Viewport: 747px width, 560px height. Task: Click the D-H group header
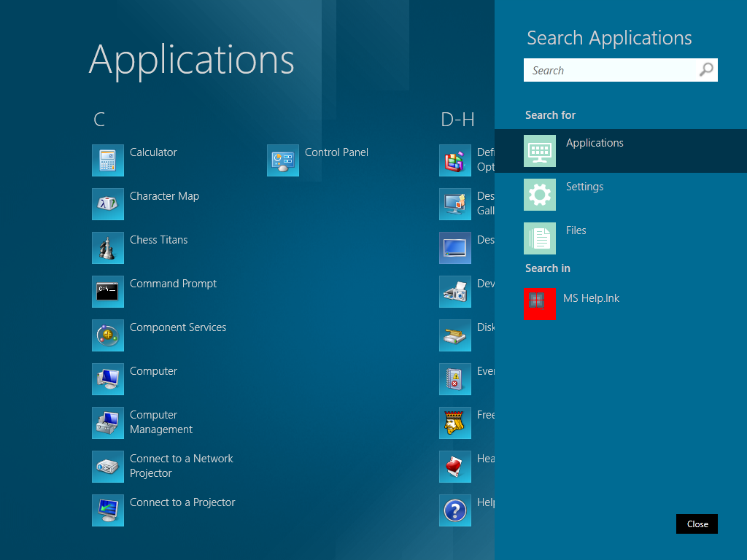pyautogui.click(x=457, y=120)
